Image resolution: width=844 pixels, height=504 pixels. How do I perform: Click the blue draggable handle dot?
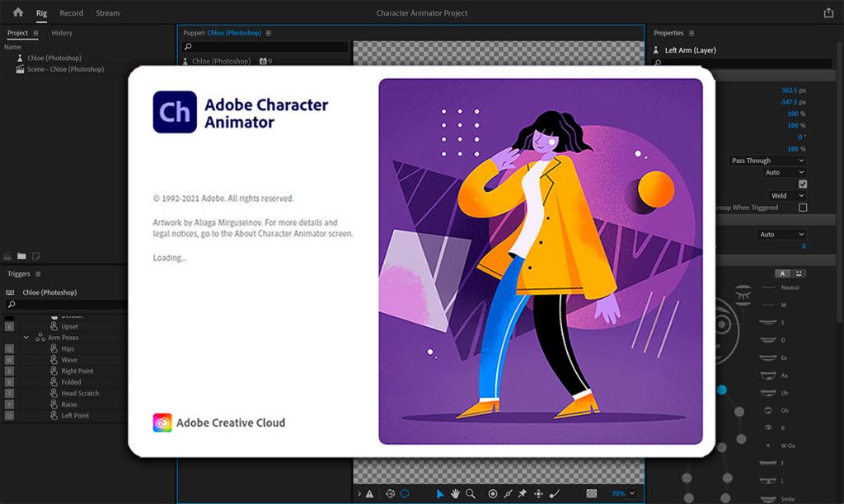click(x=722, y=390)
